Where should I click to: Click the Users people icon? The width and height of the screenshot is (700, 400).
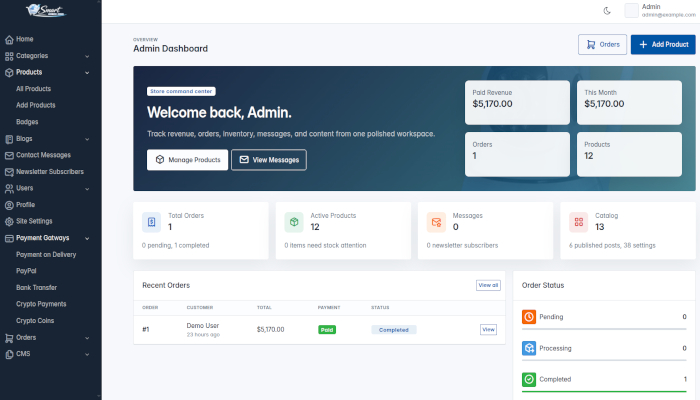pyautogui.click(x=9, y=189)
